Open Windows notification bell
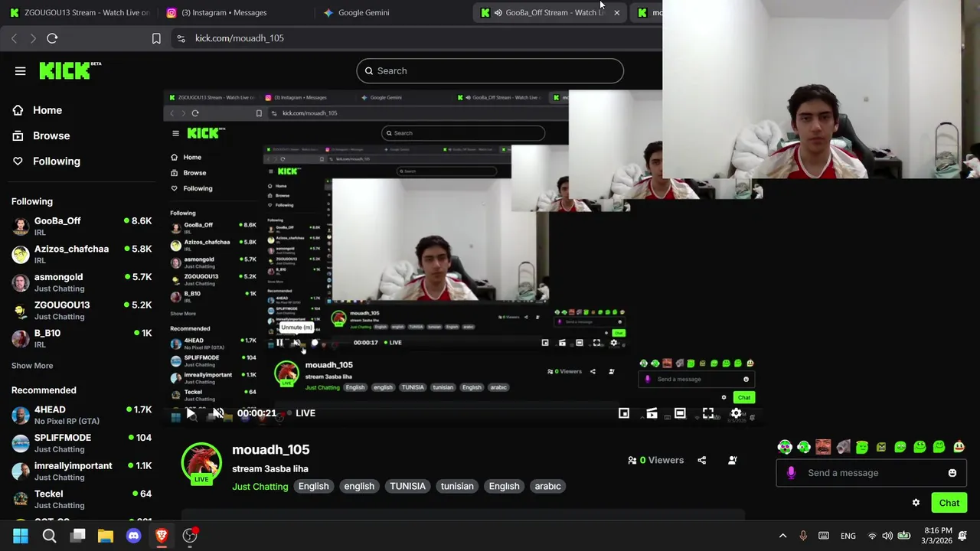Viewport: 980px width, 551px height. [963, 536]
